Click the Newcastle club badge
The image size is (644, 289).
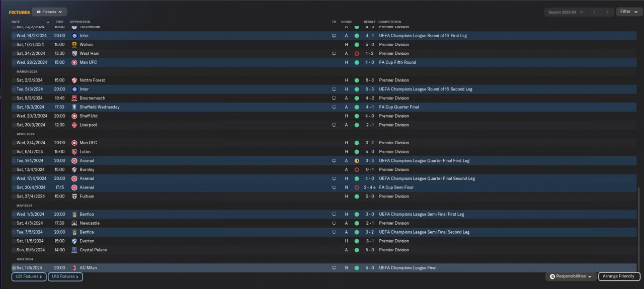click(x=74, y=223)
